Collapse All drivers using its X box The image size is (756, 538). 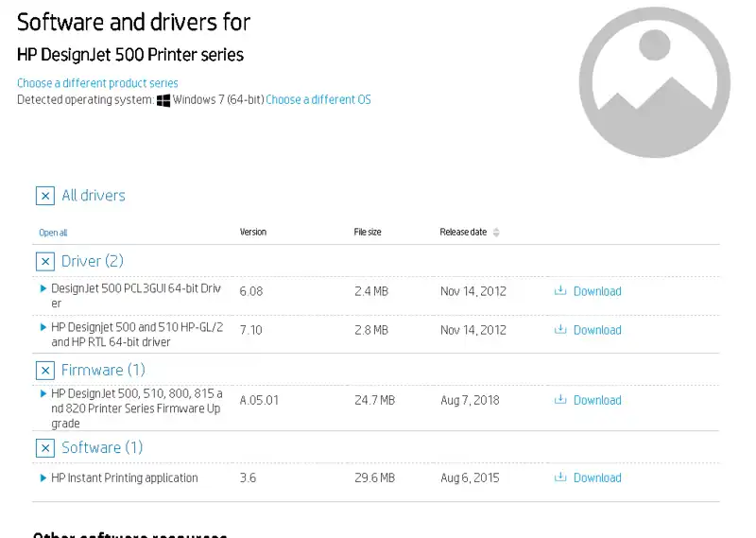coord(44,196)
